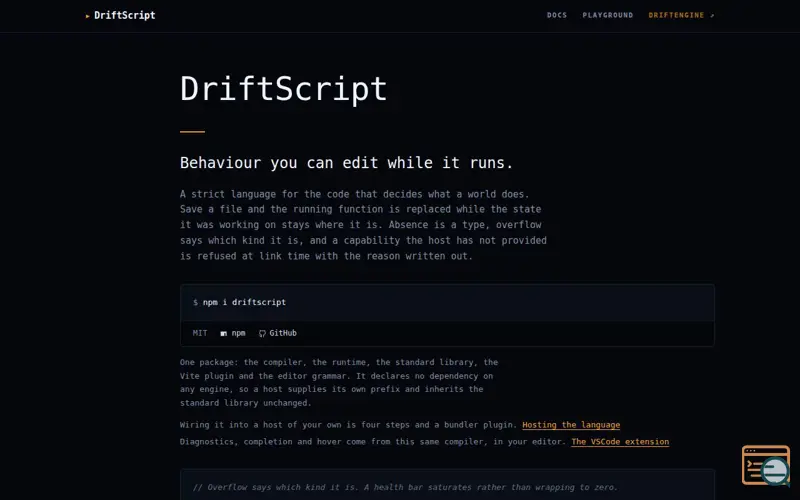The width and height of the screenshot is (800, 500).
Task: Open The VSCode extension link
Action: pos(620,441)
